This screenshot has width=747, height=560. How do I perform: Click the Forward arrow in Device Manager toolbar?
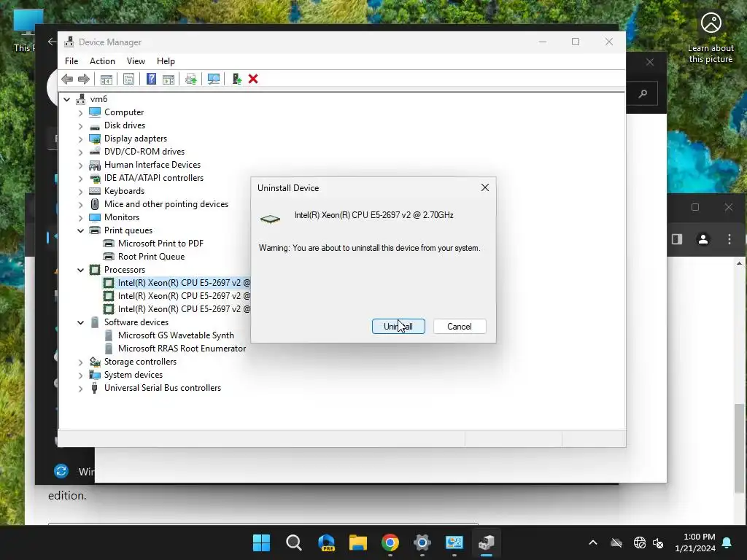point(83,79)
